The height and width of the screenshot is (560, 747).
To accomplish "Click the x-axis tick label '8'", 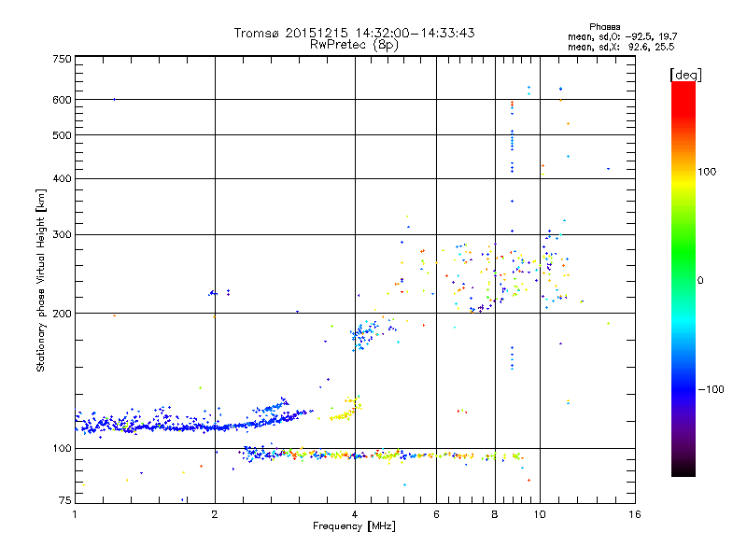I will point(495,514).
